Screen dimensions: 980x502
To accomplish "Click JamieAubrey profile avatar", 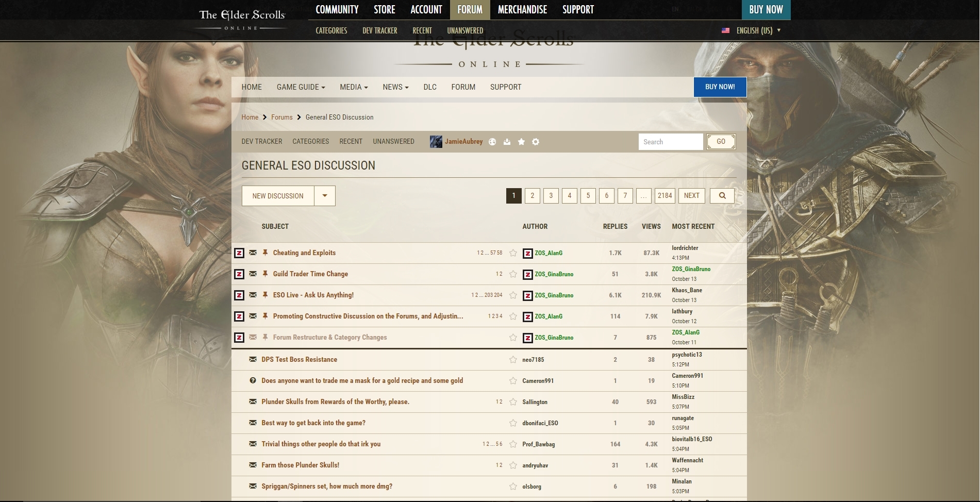I will (x=436, y=142).
